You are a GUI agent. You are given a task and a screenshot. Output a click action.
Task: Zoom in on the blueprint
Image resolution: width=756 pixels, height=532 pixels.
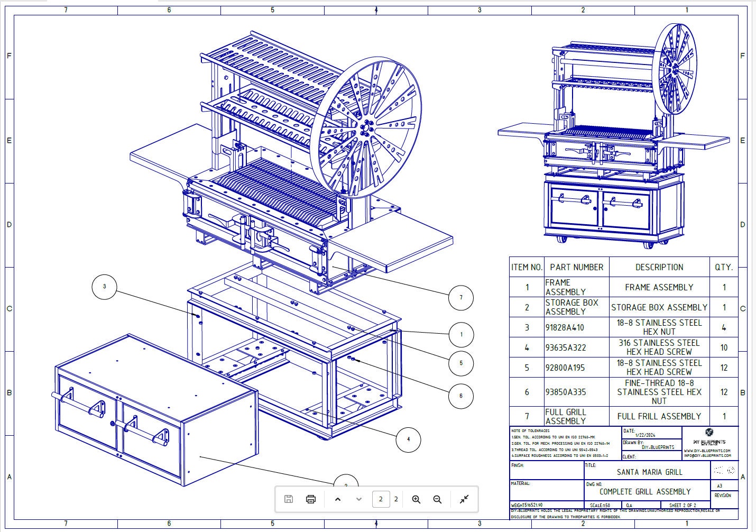click(416, 498)
